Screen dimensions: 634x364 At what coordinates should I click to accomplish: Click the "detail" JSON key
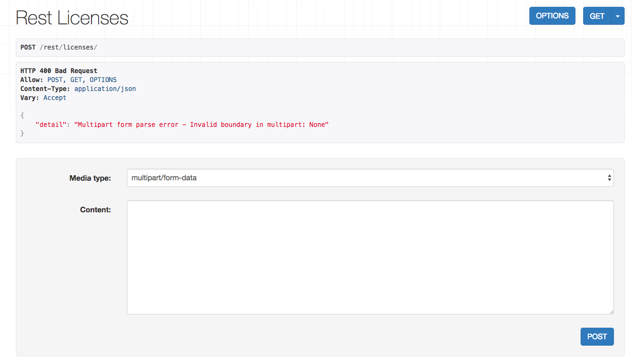[51, 125]
